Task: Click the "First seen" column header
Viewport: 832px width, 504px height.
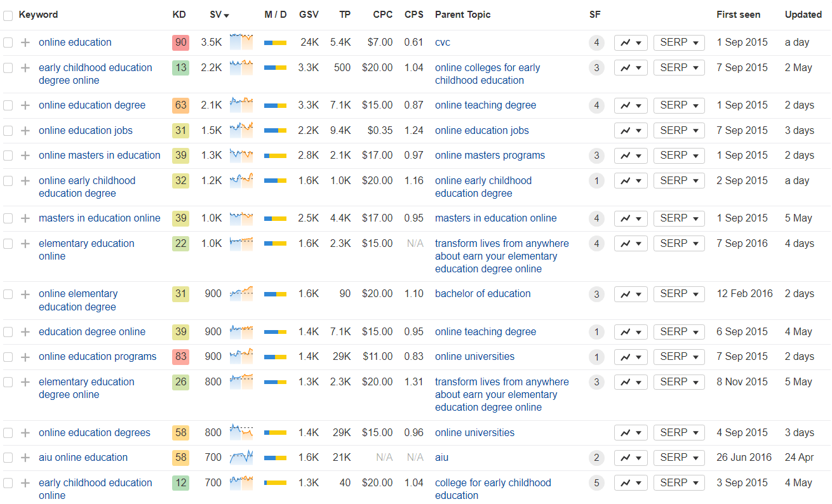Action: pyautogui.click(x=738, y=14)
